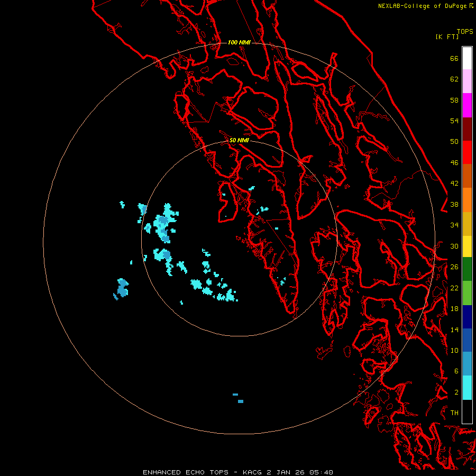The image size is (476, 476).
Task: Click the "58" legend value
Action: tap(454, 100)
